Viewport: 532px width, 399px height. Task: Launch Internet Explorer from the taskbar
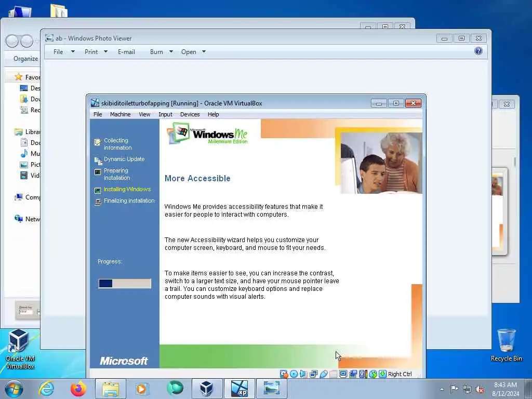pyautogui.click(x=46, y=389)
